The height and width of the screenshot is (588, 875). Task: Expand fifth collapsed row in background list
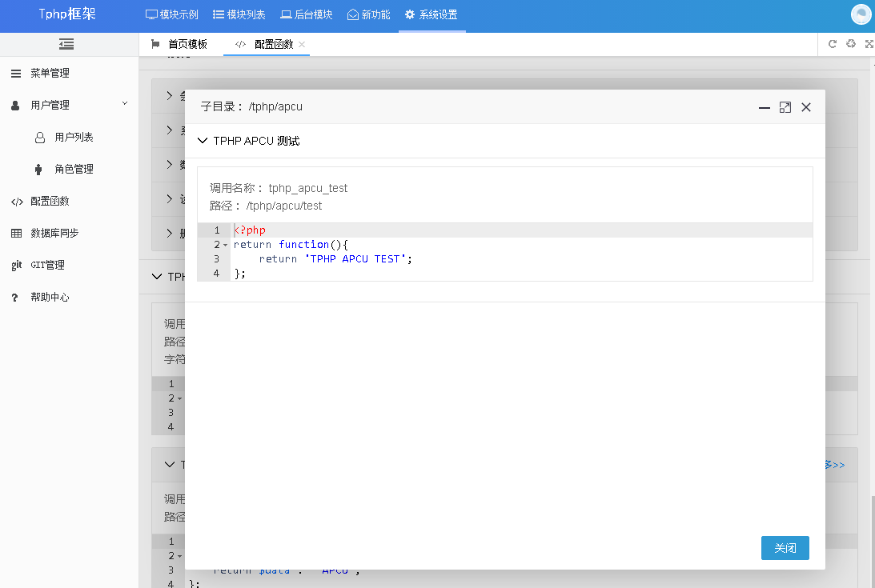(x=170, y=233)
